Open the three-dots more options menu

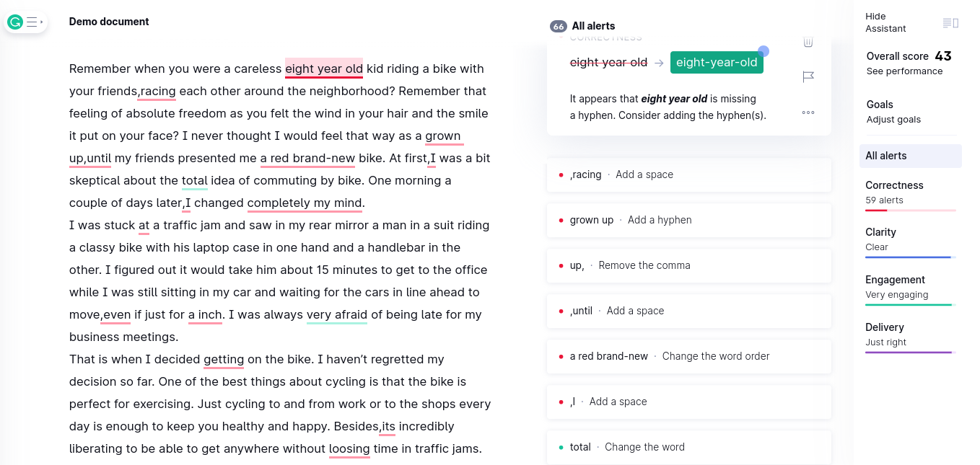[x=808, y=112]
